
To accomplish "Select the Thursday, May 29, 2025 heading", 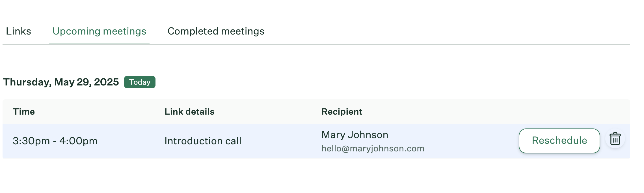I will point(61,82).
